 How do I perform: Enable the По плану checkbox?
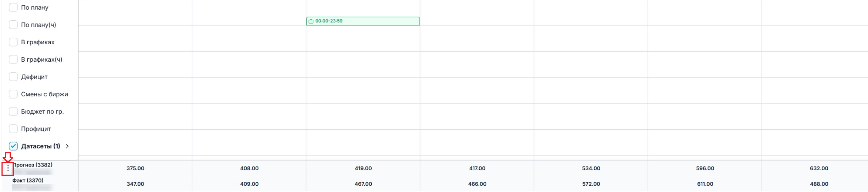coord(13,7)
